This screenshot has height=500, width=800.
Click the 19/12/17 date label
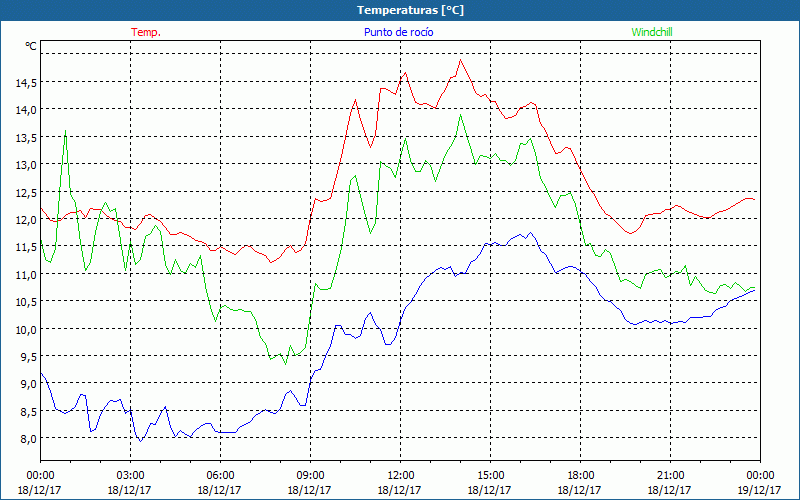[760, 490]
